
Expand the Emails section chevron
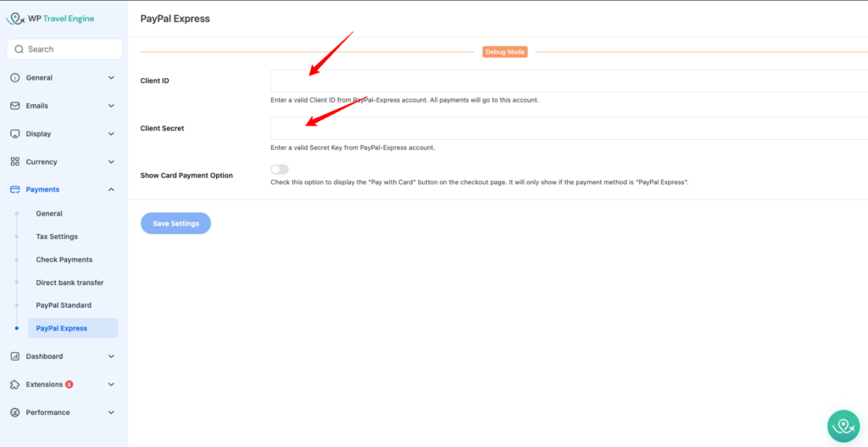tap(111, 106)
